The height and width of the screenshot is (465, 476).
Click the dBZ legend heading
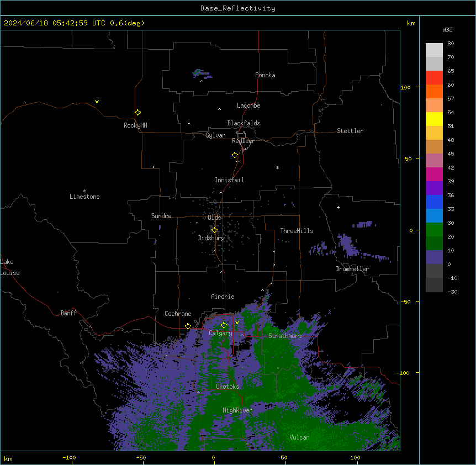[447, 30]
